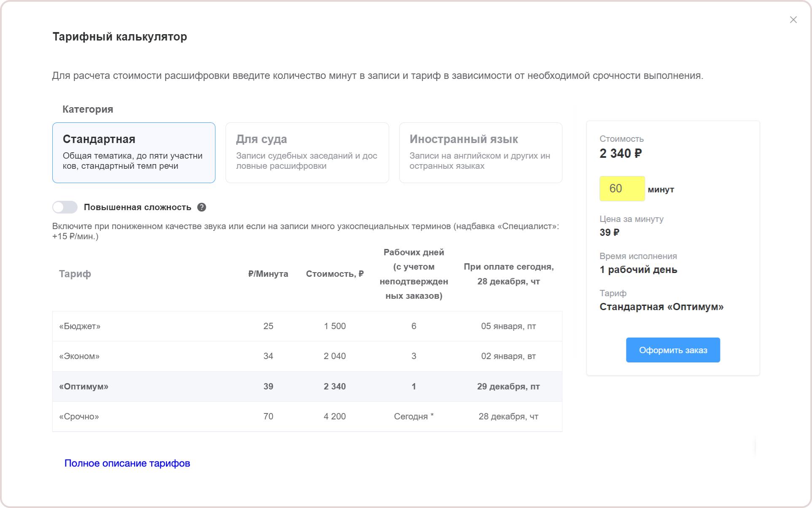This screenshot has height=508, width=812.
Task: Click the Стоимость, ₽ column header
Action: coord(334,274)
